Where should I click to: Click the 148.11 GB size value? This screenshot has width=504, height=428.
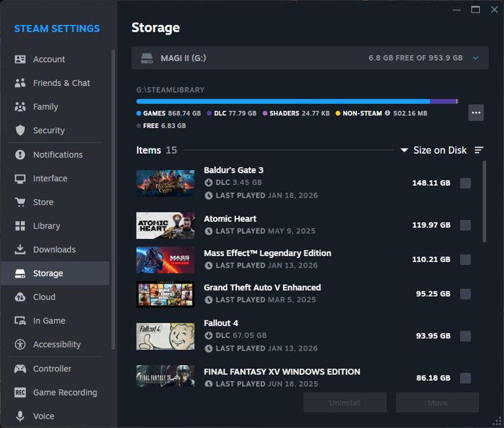(x=431, y=183)
